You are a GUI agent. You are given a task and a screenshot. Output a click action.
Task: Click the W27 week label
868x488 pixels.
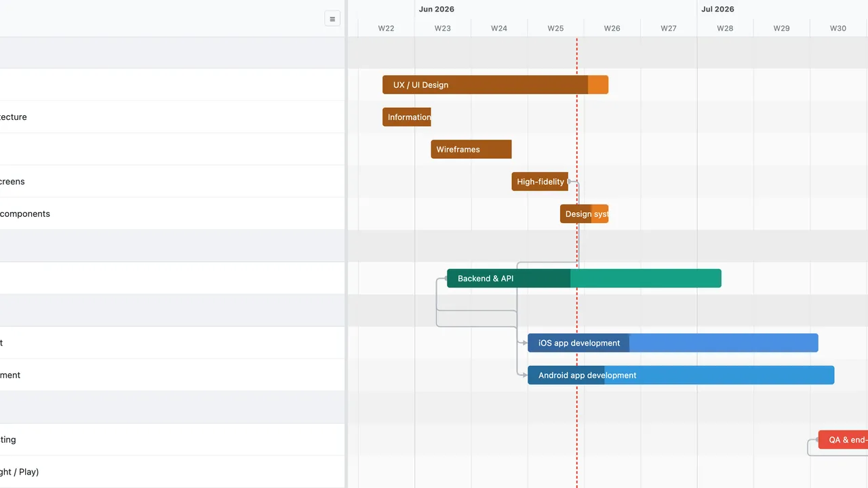tap(669, 28)
